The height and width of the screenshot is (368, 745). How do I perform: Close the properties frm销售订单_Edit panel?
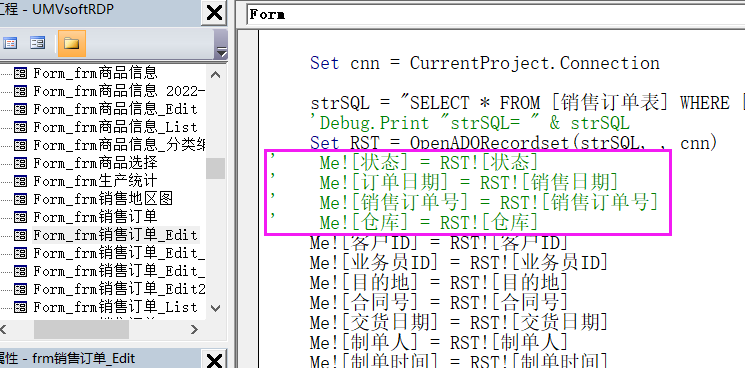point(214,359)
